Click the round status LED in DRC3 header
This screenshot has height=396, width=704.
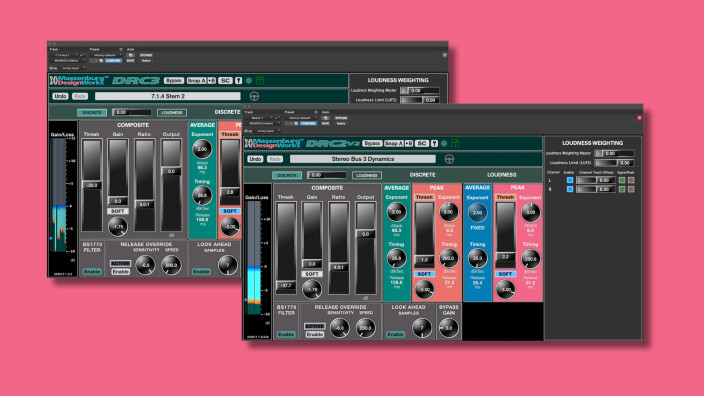(249, 80)
